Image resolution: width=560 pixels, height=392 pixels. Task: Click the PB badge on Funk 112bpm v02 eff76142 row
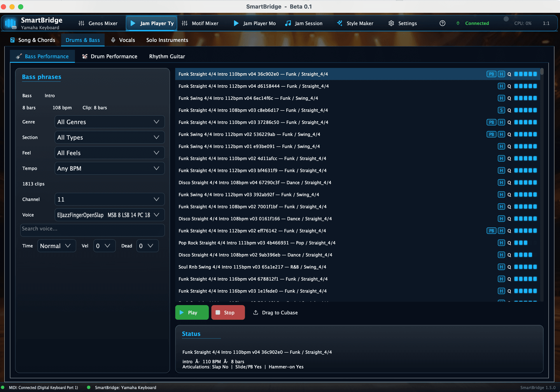coord(491,231)
